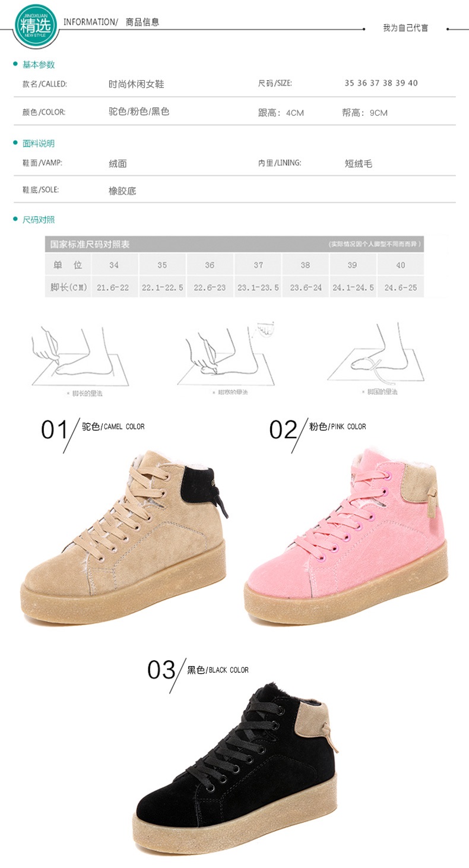Viewport: 469px width, 868px height.
Task: Click the 02 粉色 PINK COLOR label
Action: pyautogui.click(x=318, y=428)
